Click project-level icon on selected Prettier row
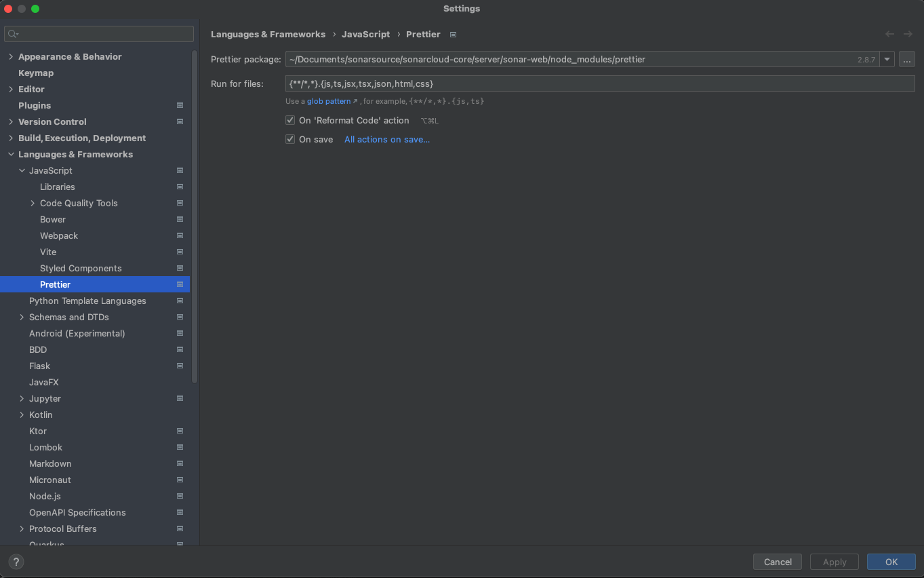Viewport: 924px width, 578px height. [x=180, y=284]
